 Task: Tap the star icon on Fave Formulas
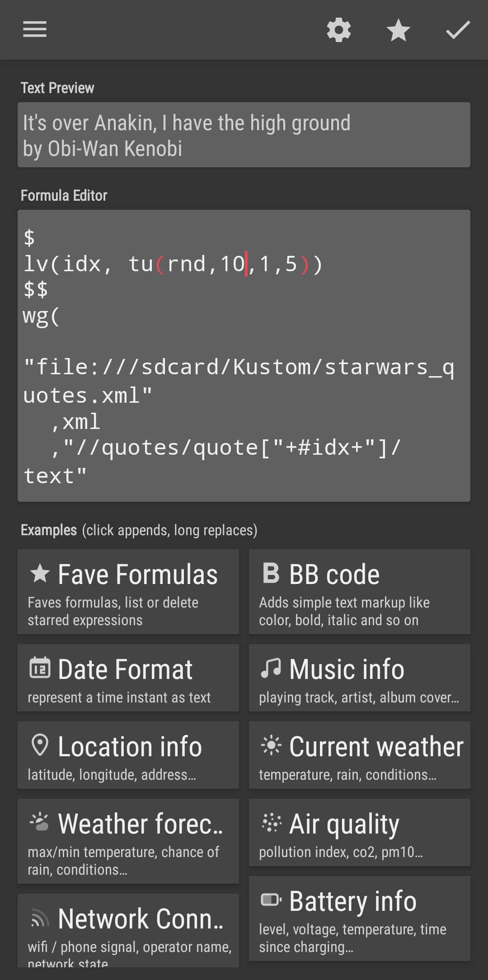(x=40, y=573)
